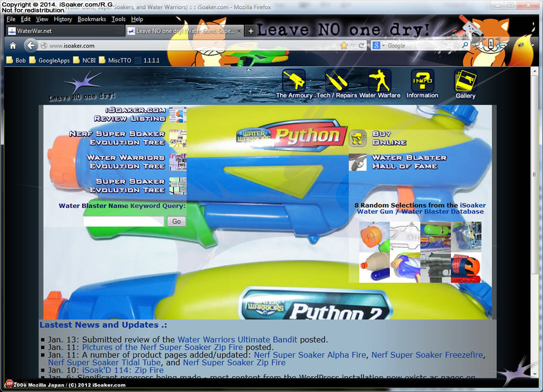Click the Go button for keyword query
Image resolution: width=543 pixels, height=392 pixels.
click(x=176, y=221)
